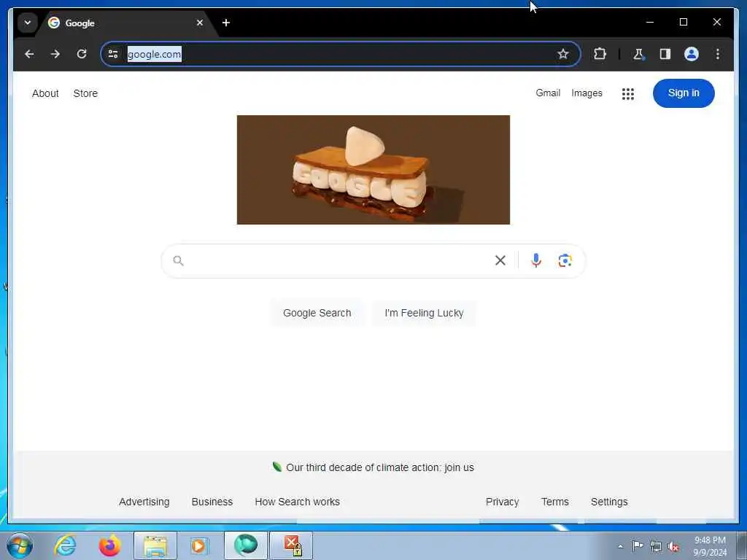Open Windows Explorer from taskbar
This screenshot has height=560, width=747.
(x=155, y=545)
